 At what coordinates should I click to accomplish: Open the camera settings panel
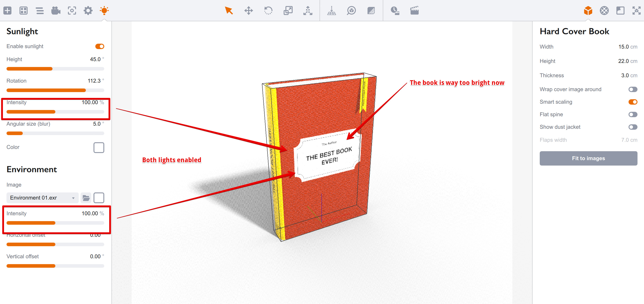(56, 11)
